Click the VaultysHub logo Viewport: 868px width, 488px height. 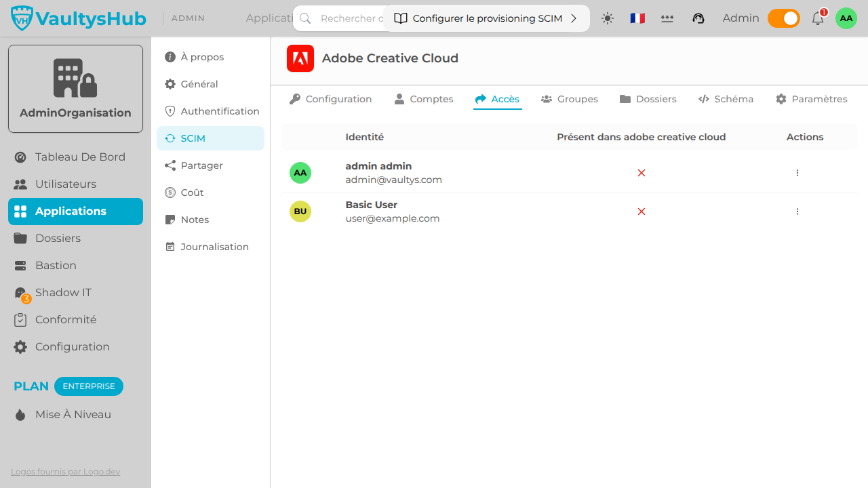(79, 18)
